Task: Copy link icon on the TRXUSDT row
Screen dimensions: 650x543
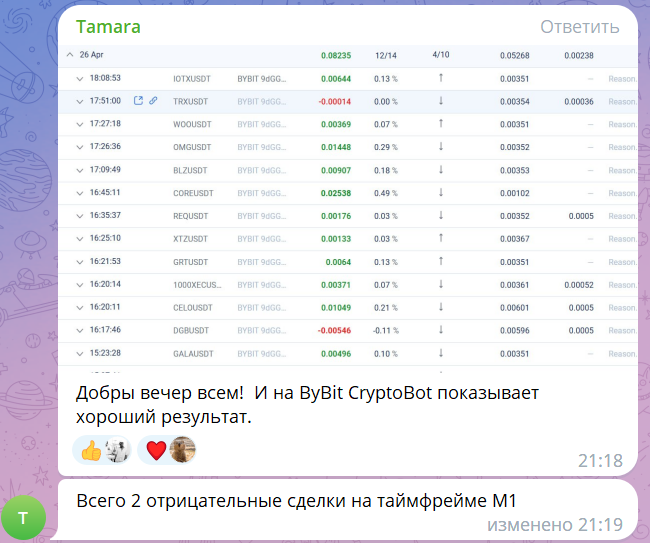Action: tap(153, 101)
